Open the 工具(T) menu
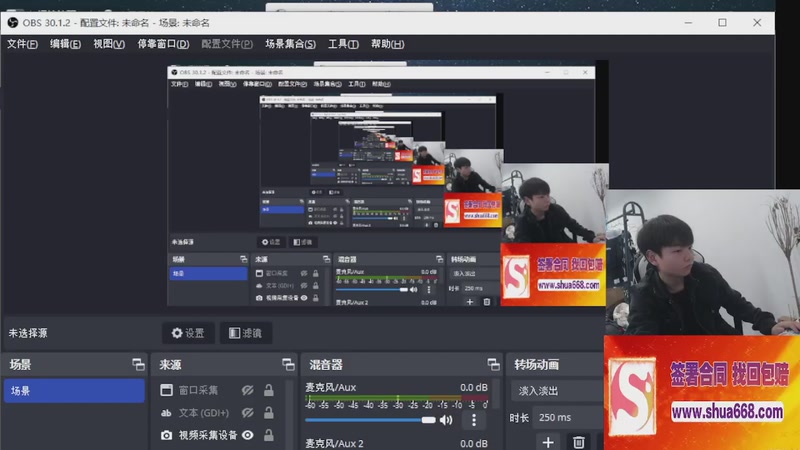The image size is (800, 450). [343, 44]
